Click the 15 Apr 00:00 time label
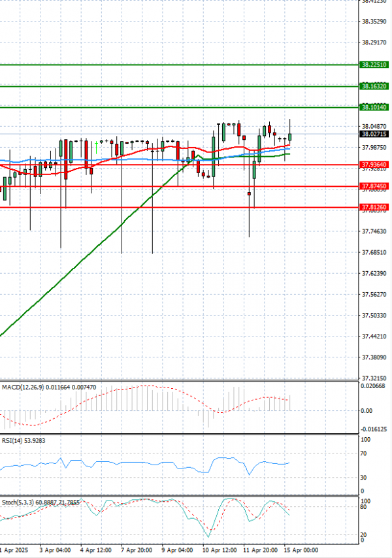This screenshot has height=558, width=392. pyautogui.click(x=301, y=550)
